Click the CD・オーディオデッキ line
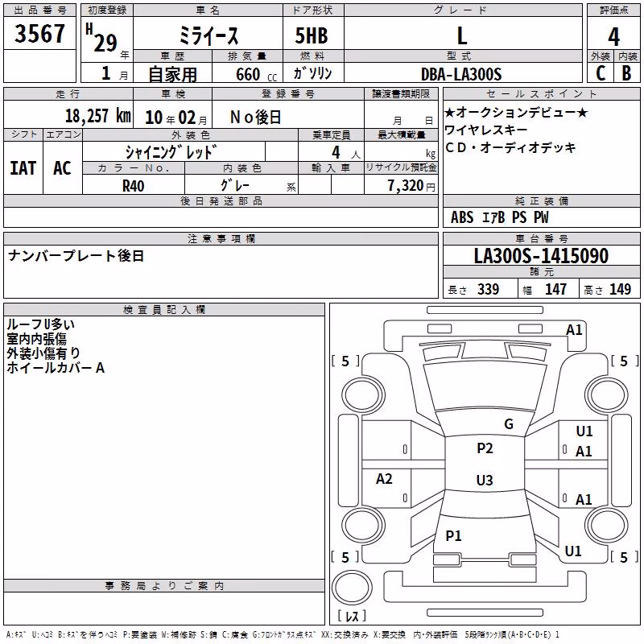The height and width of the screenshot is (644, 644). (511, 147)
